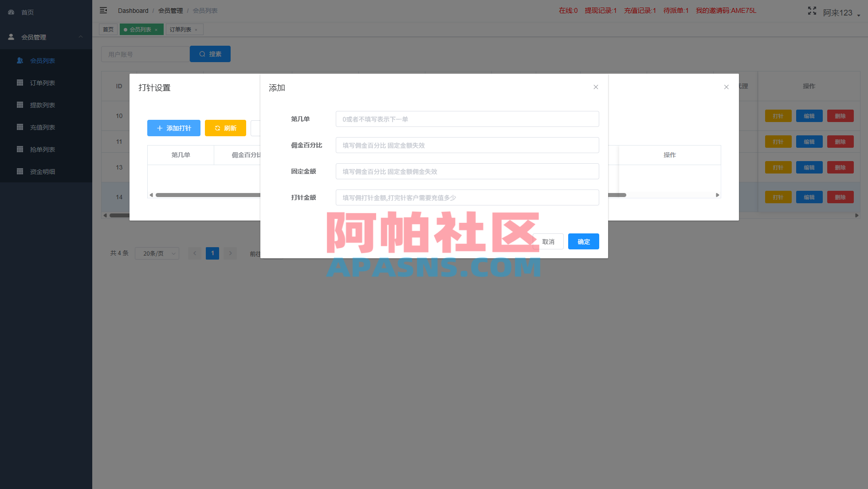Open the 20条/页 page size dropdown

(x=157, y=253)
